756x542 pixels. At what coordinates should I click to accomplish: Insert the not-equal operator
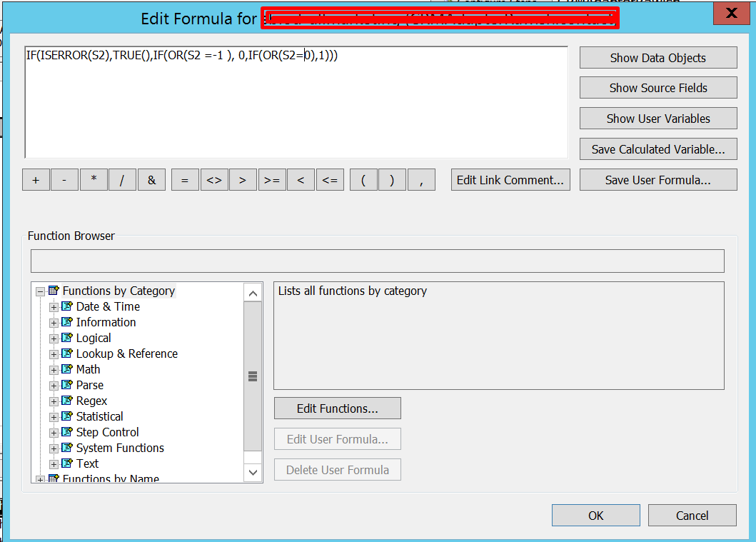pyautogui.click(x=213, y=181)
